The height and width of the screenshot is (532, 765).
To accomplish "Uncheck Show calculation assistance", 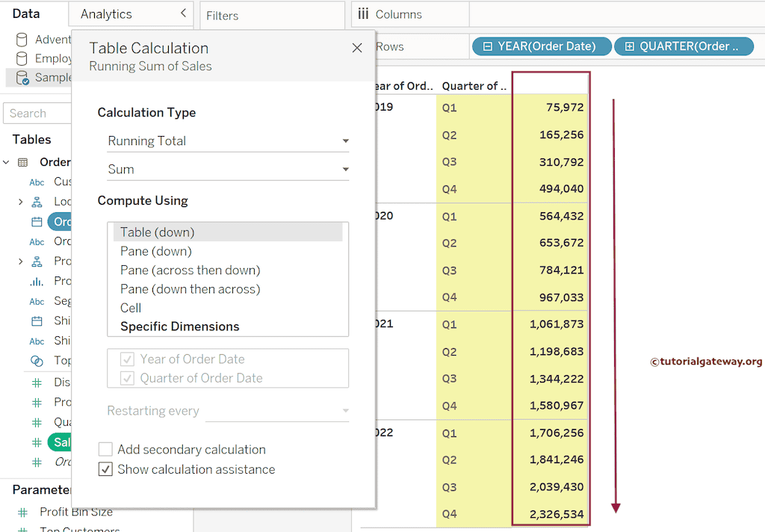I will pyautogui.click(x=106, y=470).
